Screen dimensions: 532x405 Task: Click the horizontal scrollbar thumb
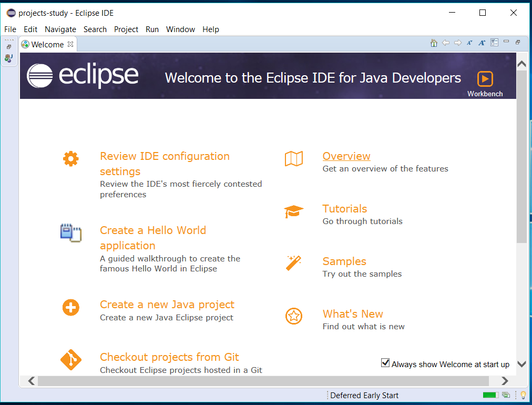pyautogui.click(x=263, y=381)
